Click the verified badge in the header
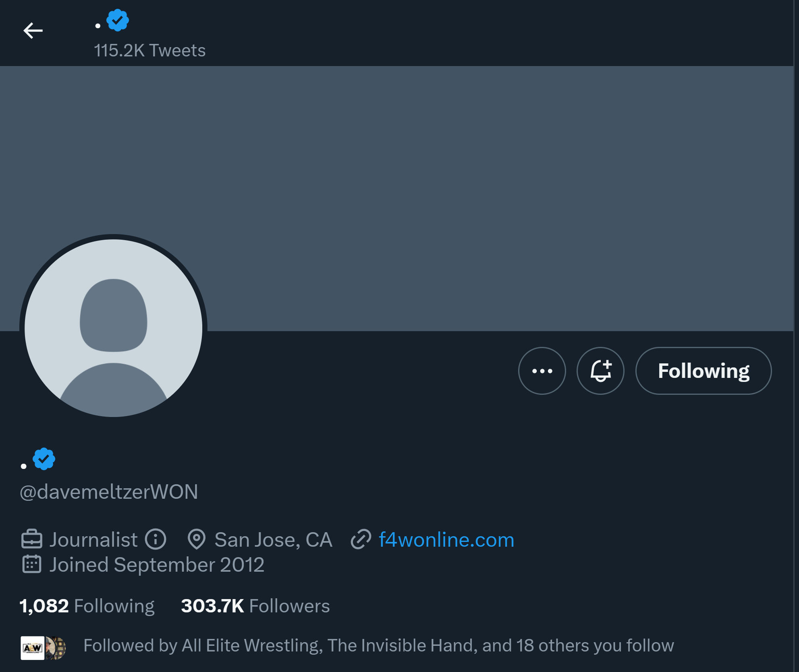 pyautogui.click(x=118, y=21)
